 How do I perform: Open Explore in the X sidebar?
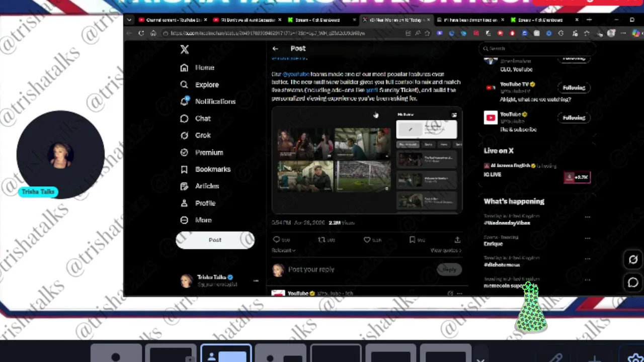[200, 84]
